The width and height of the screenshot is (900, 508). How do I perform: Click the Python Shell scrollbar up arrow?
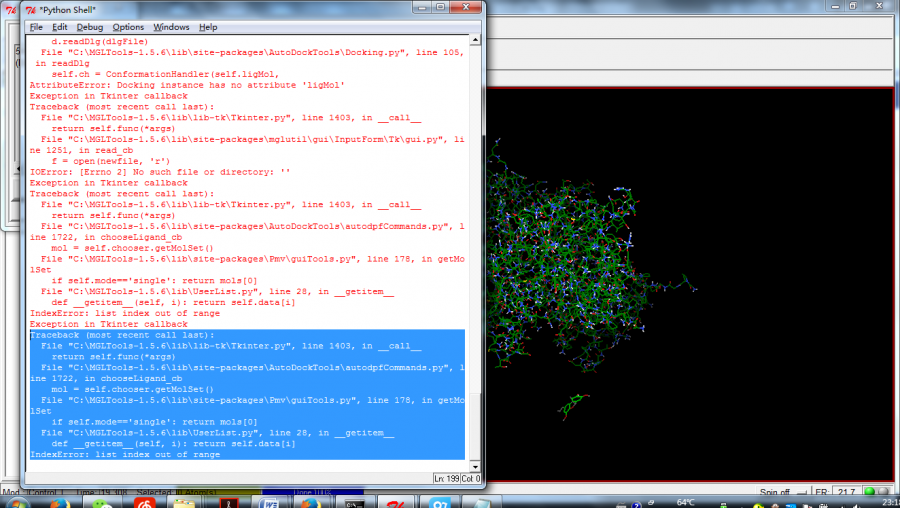pos(475,40)
